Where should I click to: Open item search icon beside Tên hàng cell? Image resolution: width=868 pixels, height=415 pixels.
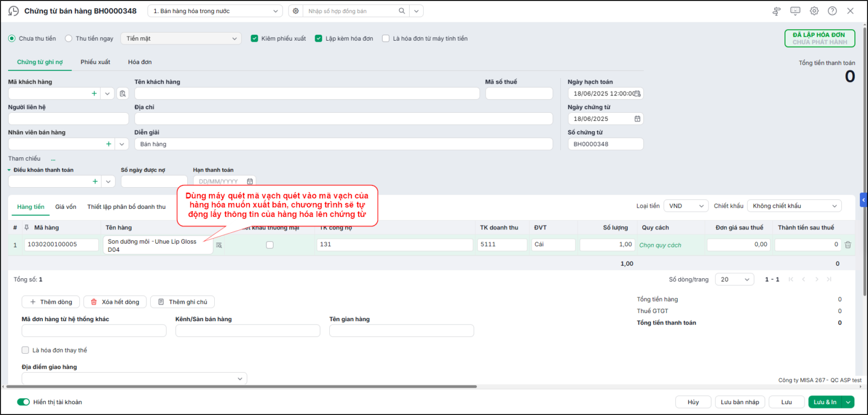point(219,245)
